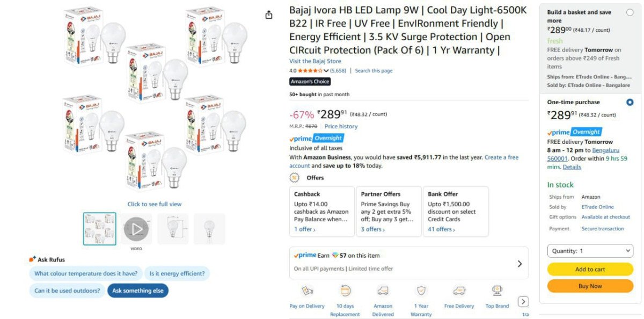Screen dimensions: 644x319
Task: Open Visit the Bajaj Store link
Action: pos(315,61)
